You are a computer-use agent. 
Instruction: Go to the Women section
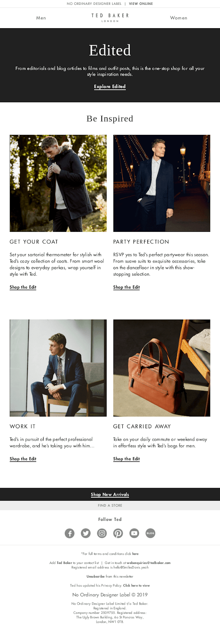[x=179, y=18]
